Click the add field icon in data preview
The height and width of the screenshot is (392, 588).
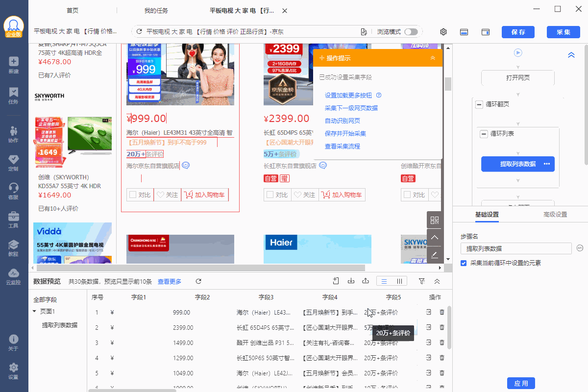pos(336,281)
